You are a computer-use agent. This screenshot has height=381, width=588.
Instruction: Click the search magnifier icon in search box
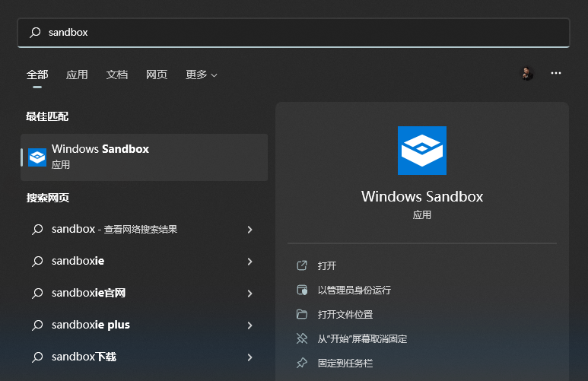pyautogui.click(x=35, y=33)
